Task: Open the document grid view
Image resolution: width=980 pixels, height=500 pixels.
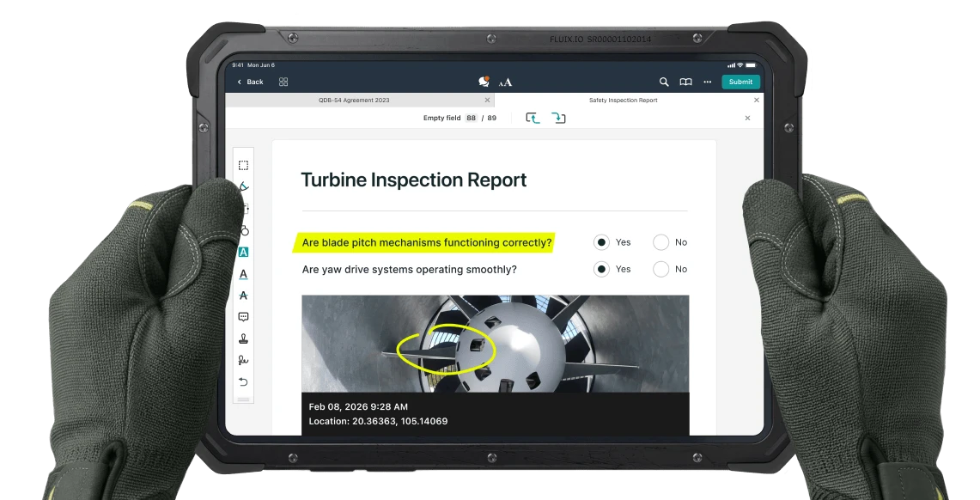Action: click(283, 82)
